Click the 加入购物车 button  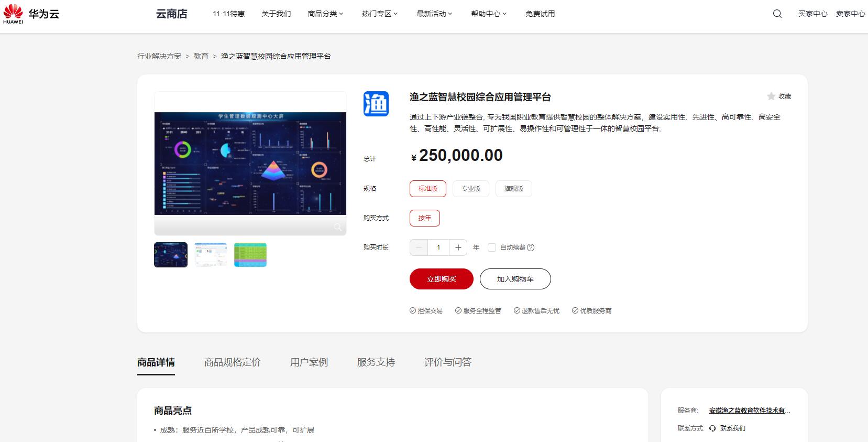tap(515, 279)
